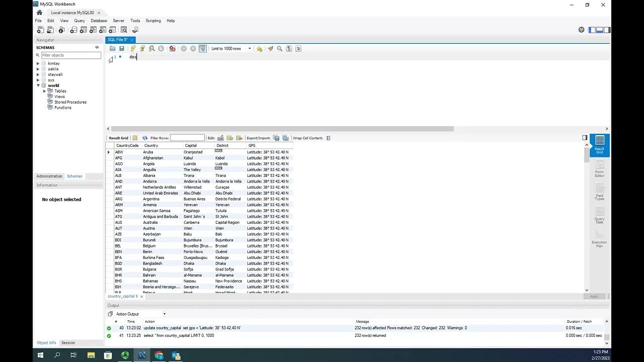Toggle result grid column sizing icon
Viewport: 644px width, 362px height.
pyautogui.click(x=135, y=138)
